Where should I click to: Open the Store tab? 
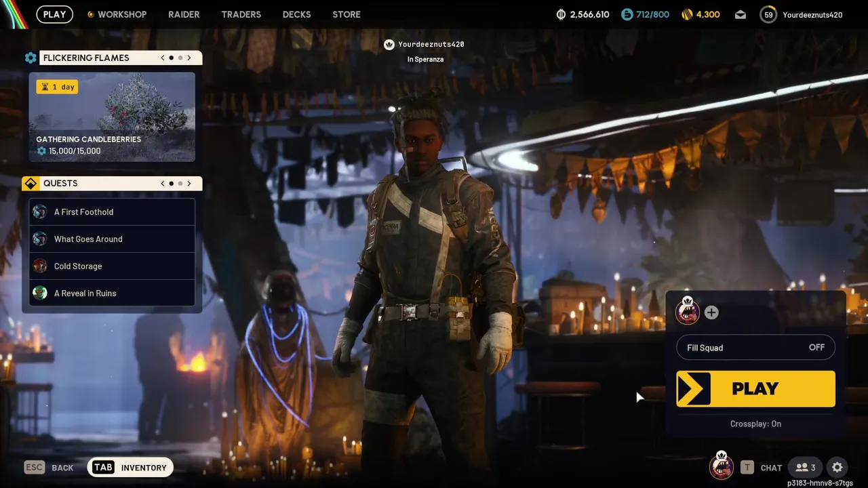click(347, 14)
